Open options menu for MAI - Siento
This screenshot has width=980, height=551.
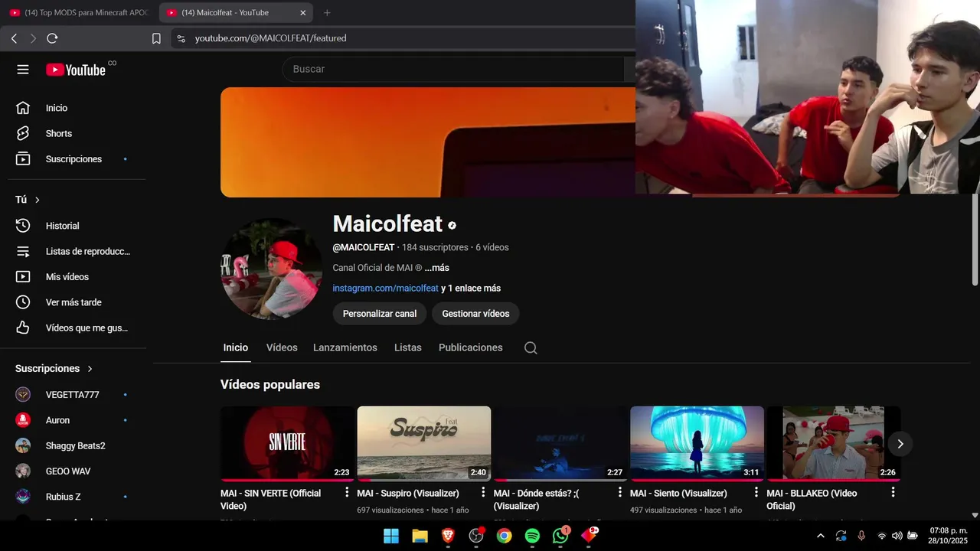click(756, 492)
